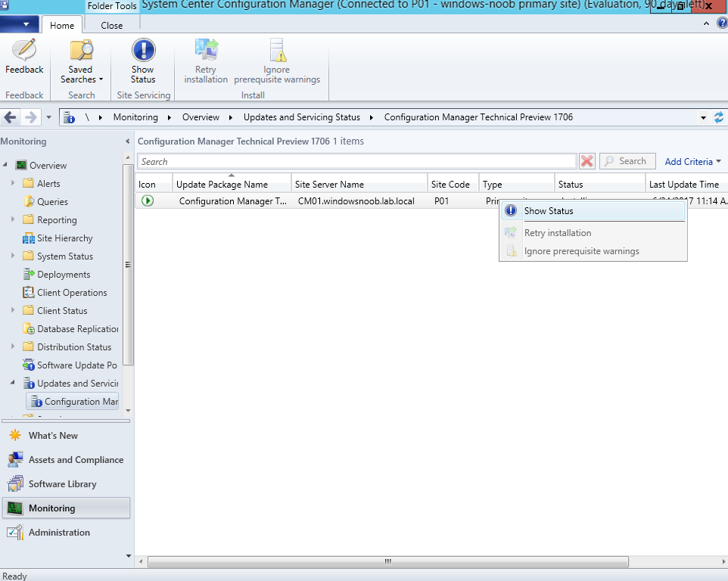This screenshot has height=581, width=728.
Task: Expand the Reporting tree node
Action: (x=13, y=219)
